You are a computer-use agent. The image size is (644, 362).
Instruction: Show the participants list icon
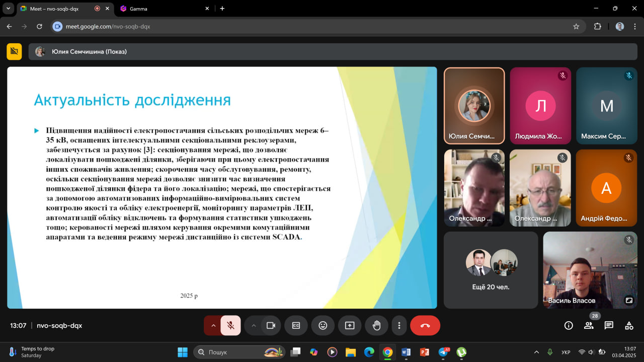(x=589, y=325)
